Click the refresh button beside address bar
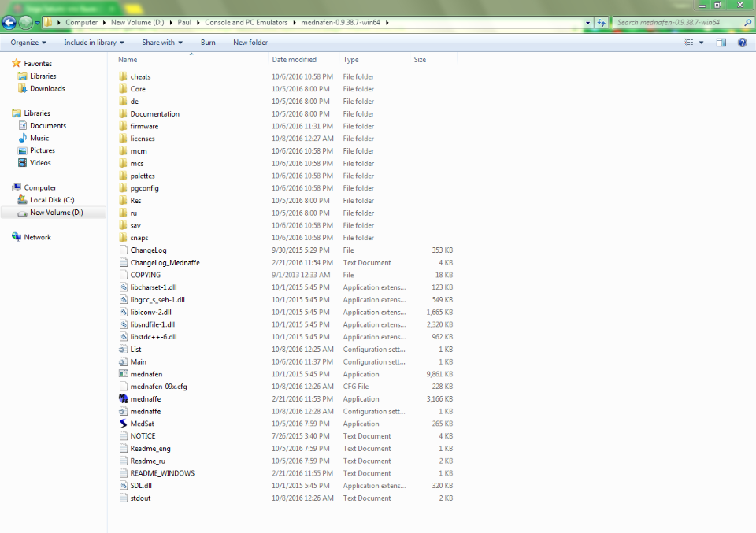 coord(601,23)
